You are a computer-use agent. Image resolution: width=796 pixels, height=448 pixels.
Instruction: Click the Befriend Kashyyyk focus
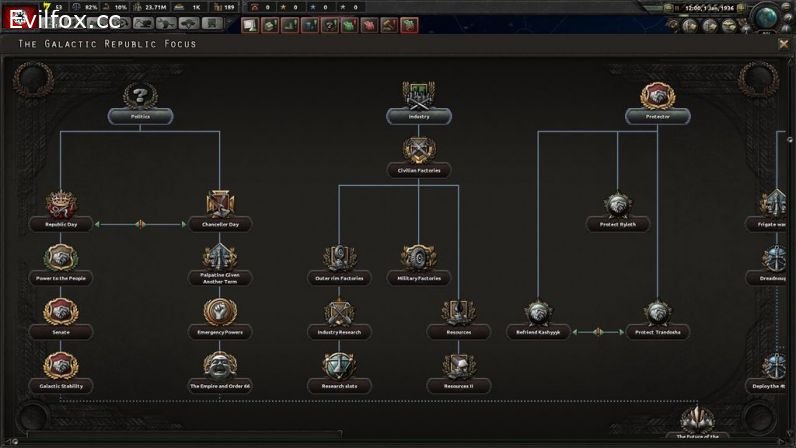(x=539, y=314)
